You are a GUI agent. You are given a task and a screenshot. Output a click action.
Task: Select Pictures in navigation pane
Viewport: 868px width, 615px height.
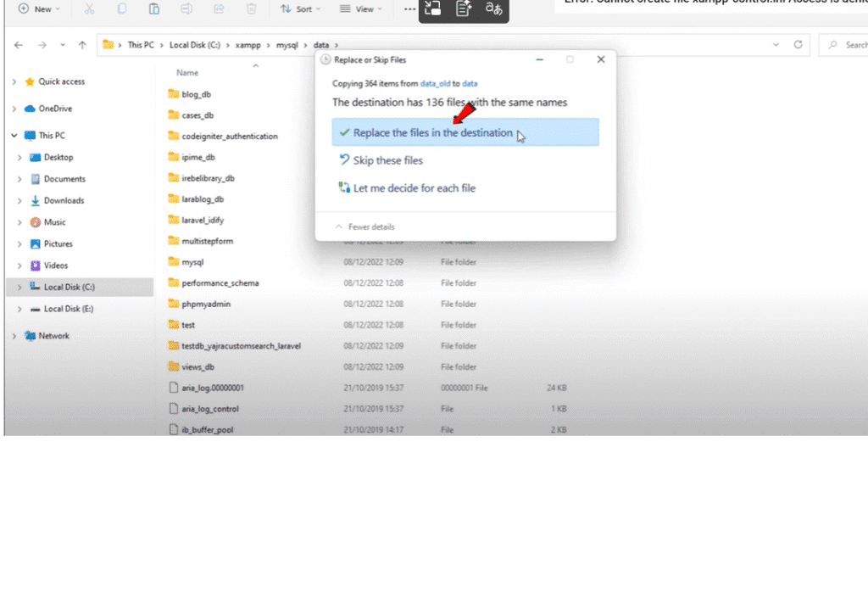[58, 243]
